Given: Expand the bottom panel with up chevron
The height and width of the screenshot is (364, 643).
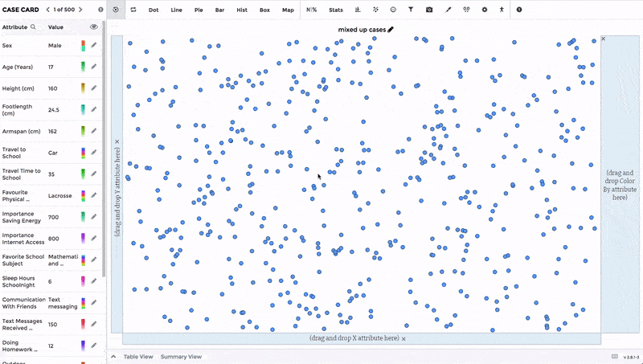Looking at the screenshot, I should (x=113, y=357).
